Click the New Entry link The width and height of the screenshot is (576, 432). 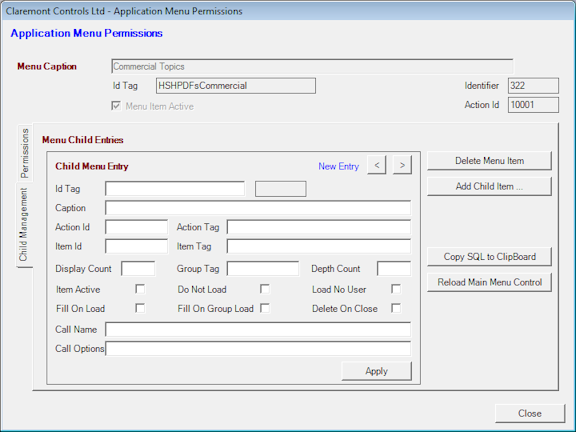(x=338, y=166)
